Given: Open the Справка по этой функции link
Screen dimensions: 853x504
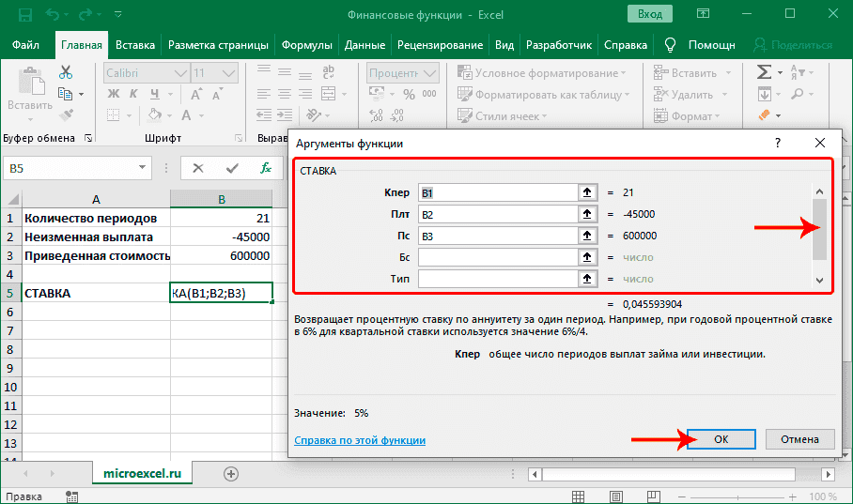Looking at the screenshot, I should pos(360,439).
